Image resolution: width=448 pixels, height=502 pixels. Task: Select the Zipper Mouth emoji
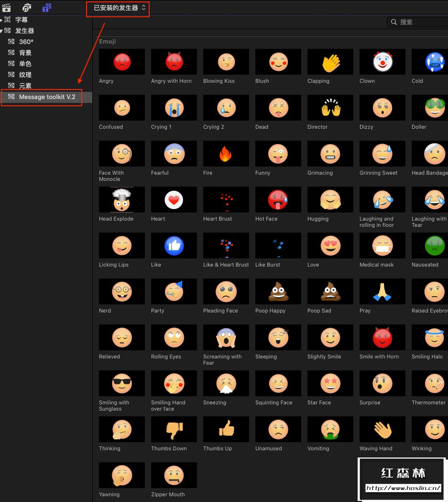tap(174, 475)
